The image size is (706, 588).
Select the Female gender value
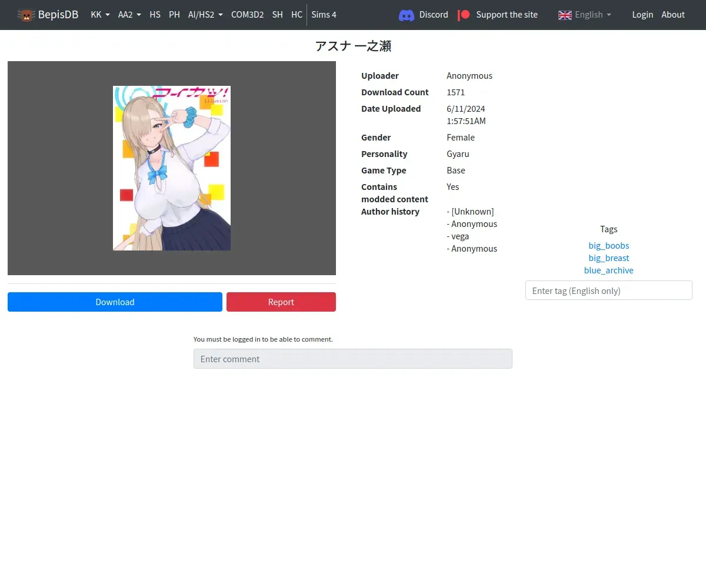pos(461,137)
